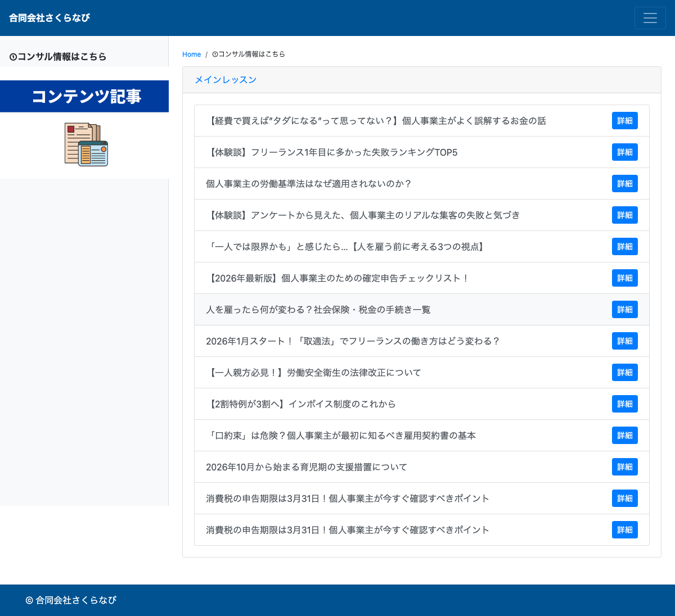
Task: Open 詳細 for 社会保険・税金の手続き一覧
Action: [624, 309]
